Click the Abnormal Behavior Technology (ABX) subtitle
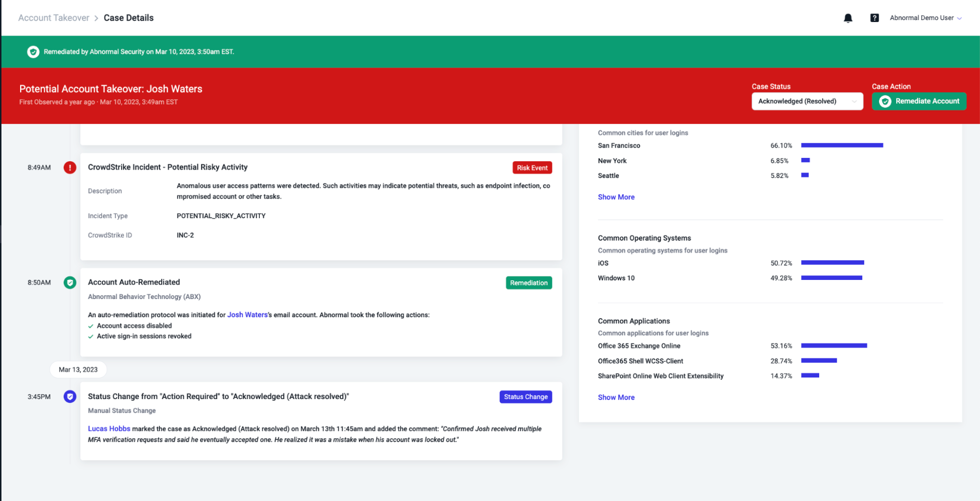Viewport: 980px width, 501px height. pos(144,297)
